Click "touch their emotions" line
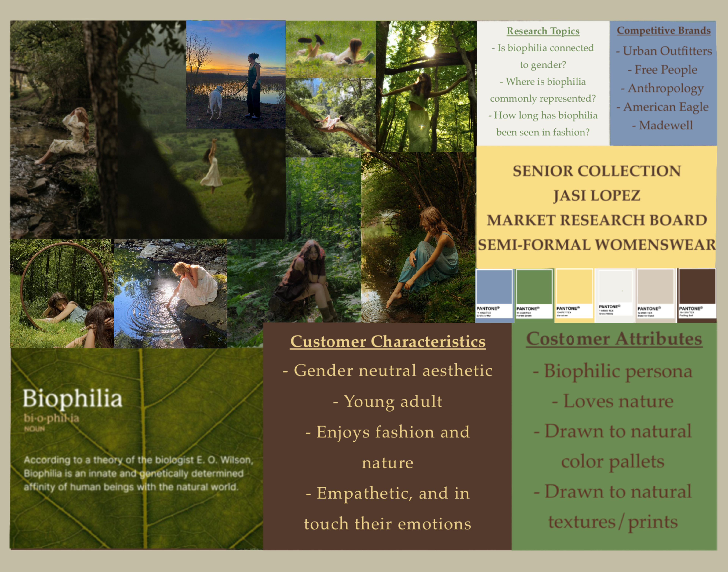 [x=388, y=524]
